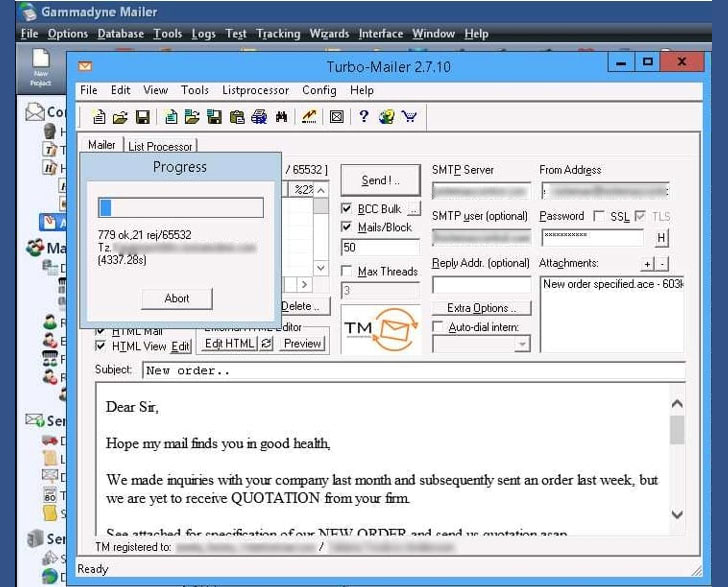Enable the Max Threads checkbox
This screenshot has width=728, height=587.
(348, 271)
